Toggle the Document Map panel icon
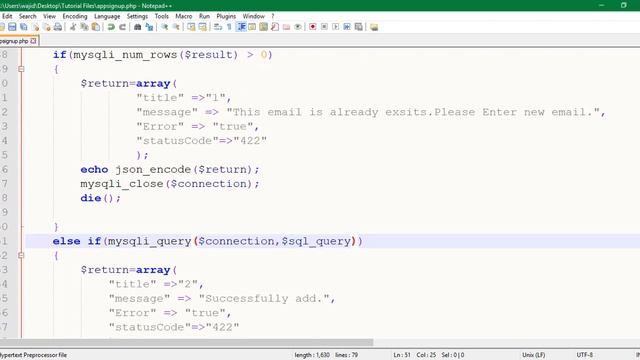The image size is (640, 360). tap(264, 27)
